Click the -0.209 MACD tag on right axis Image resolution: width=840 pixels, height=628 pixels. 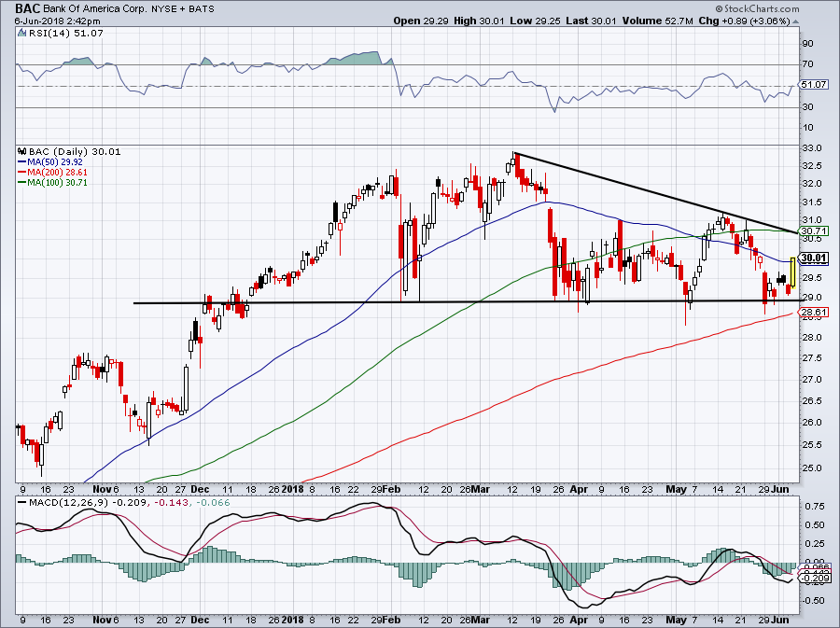coord(813,579)
